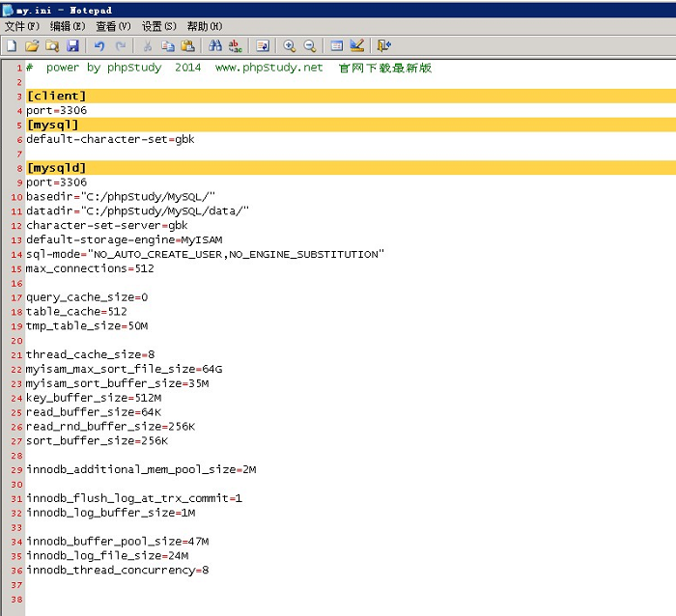Click the query_cache_size=0 line

pyautogui.click(x=87, y=297)
